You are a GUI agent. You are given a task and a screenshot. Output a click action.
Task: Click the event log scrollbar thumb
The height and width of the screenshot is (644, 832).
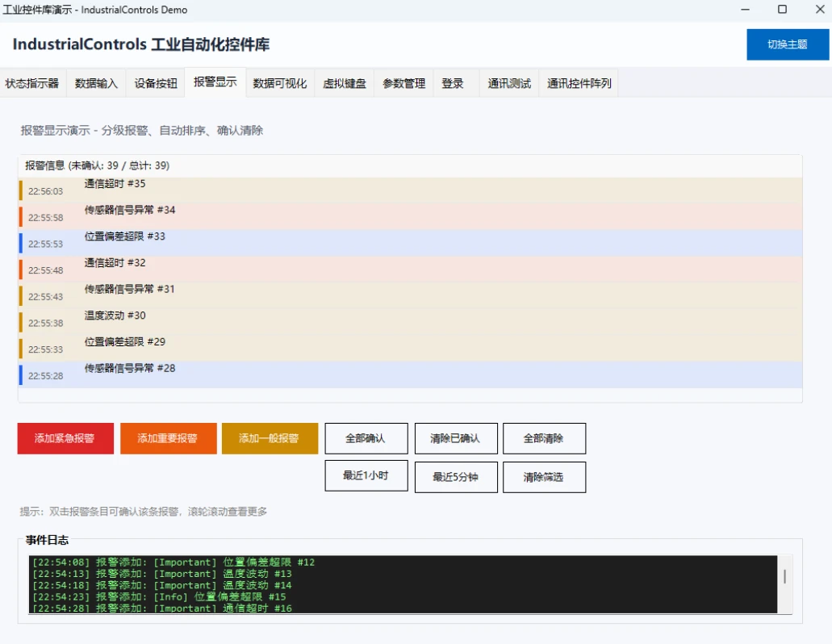(x=784, y=577)
